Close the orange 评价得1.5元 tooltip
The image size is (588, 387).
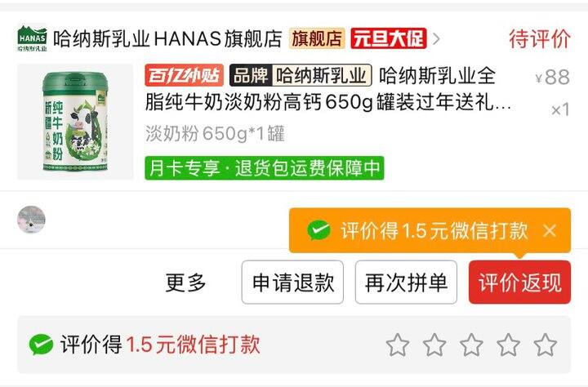[550, 230]
